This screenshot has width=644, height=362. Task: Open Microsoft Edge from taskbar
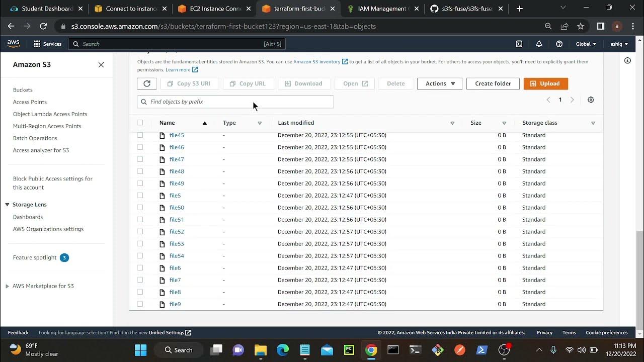point(282,350)
